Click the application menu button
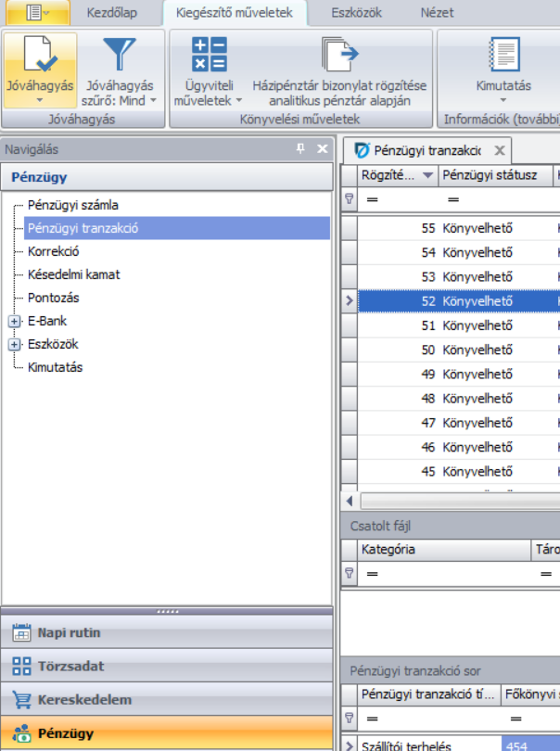Viewport: 560px width, 751px height. pos(38,13)
